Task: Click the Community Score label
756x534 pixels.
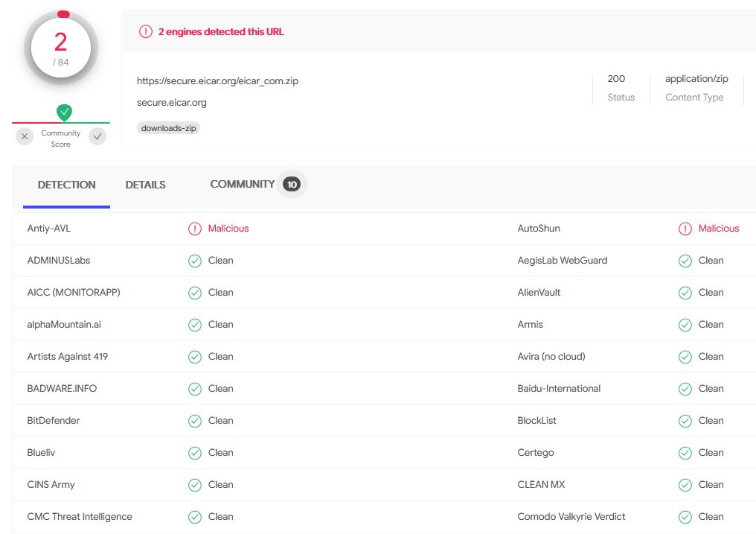Action: tap(61, 139)
